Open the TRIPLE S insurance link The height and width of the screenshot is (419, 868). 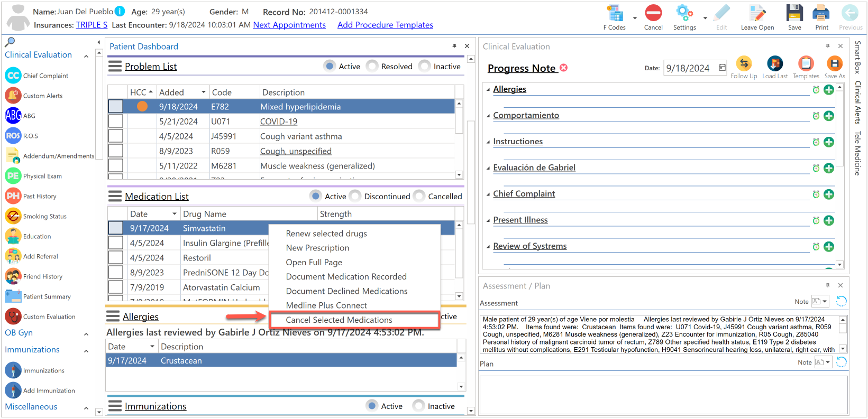coord(92,25)
